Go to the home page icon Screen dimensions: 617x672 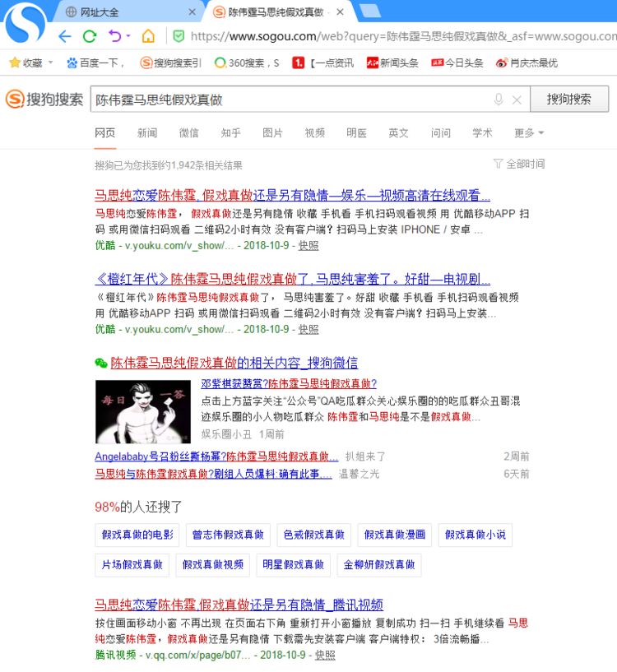click(x=148, y=36)
